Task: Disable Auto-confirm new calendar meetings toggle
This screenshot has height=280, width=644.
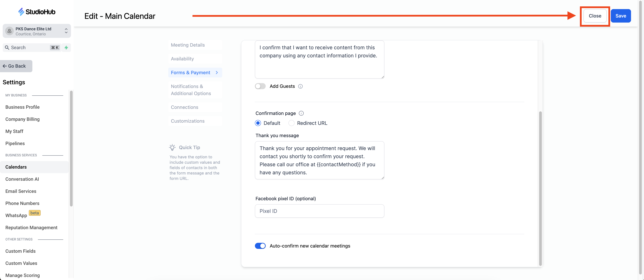Action: click(x=260, y=246)
